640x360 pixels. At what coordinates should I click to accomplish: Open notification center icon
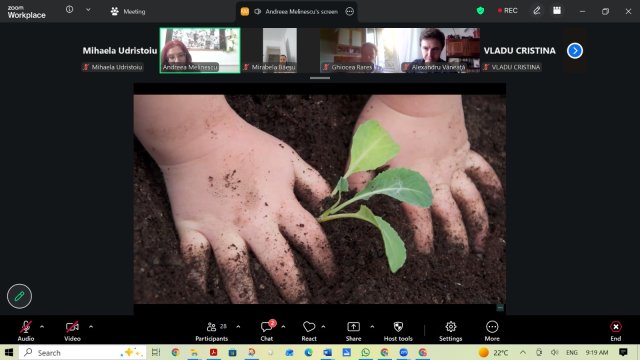(x=623, y=352)
